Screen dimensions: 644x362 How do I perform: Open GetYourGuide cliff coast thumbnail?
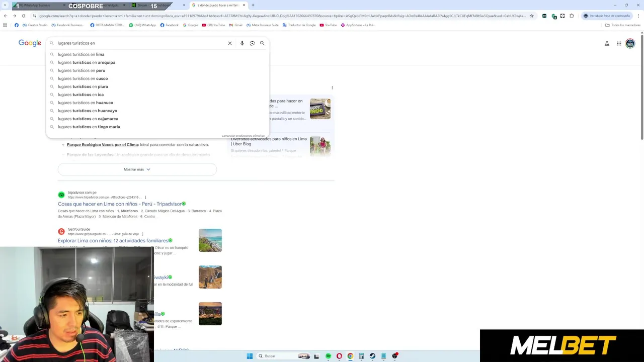coord(210,240)
